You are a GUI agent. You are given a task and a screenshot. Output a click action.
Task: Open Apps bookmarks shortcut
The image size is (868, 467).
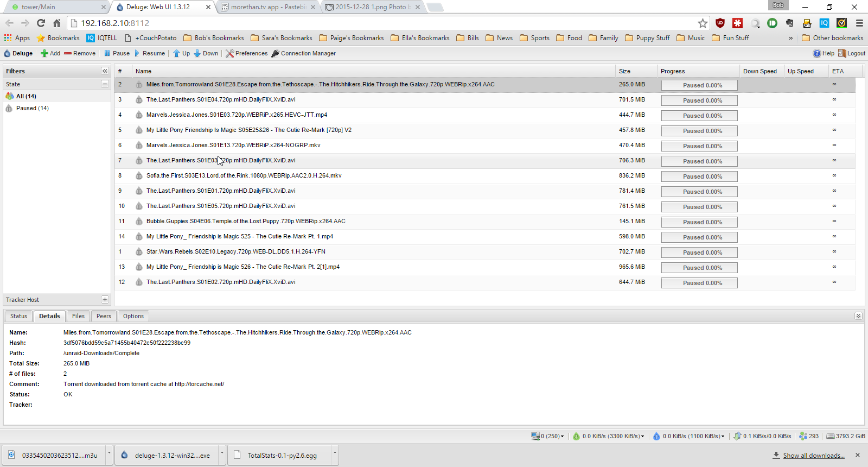(17, 38)
